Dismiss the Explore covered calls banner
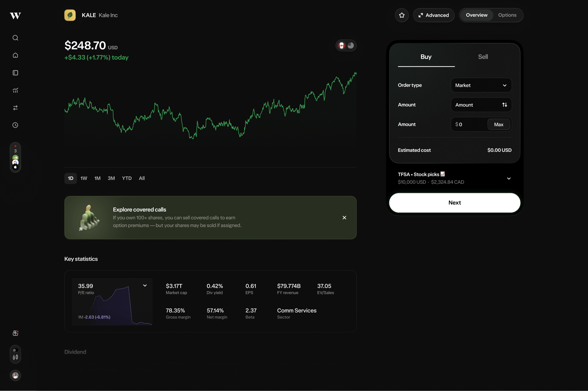This screenshot has width=588, height=391. coord(344,218)
